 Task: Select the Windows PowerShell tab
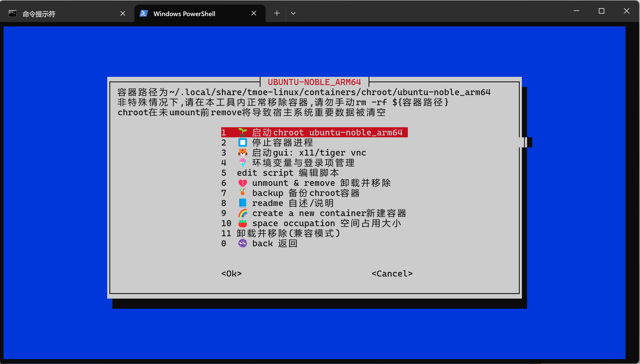pyautogui.click(x=184, y=14)
